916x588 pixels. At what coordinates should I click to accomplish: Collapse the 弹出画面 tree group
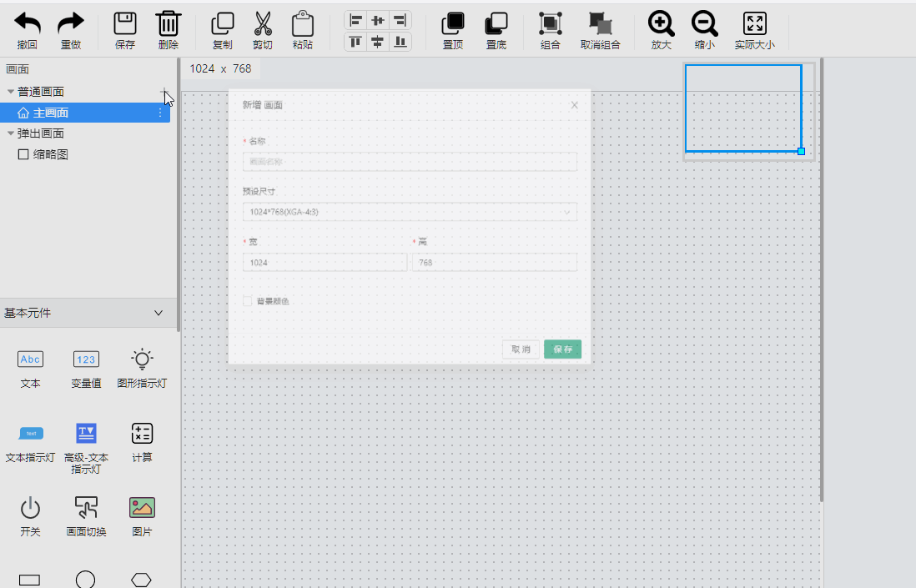[x=11, y=133]
